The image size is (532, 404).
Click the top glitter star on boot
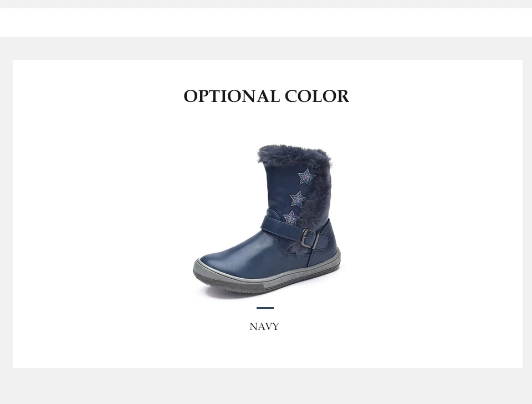[x=306, y=176]
